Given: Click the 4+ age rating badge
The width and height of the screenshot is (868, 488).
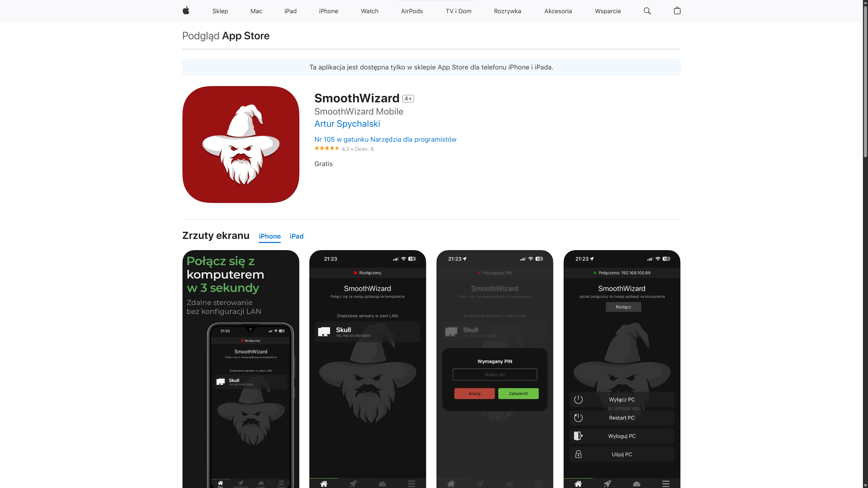Looking at the screenshot, I should [x=408, y=99].
